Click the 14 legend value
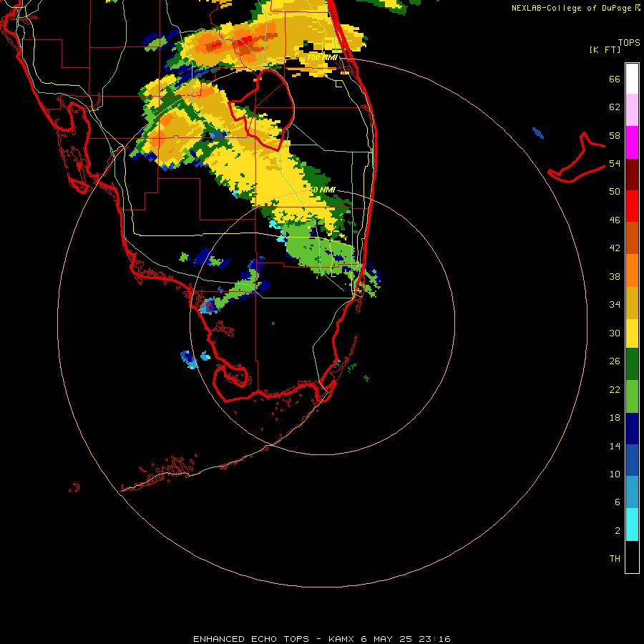The width and height of the screenshot is (644, 644). (x=615, y=446)
